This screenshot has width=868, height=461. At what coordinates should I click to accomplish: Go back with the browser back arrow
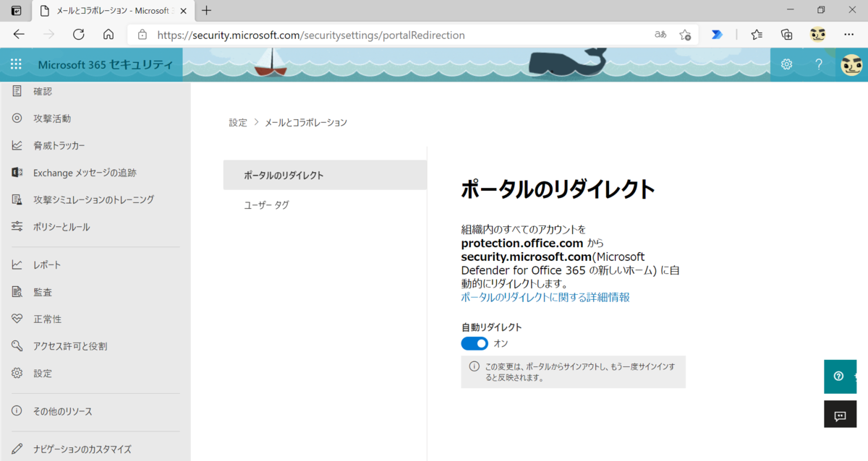point(19,34)
